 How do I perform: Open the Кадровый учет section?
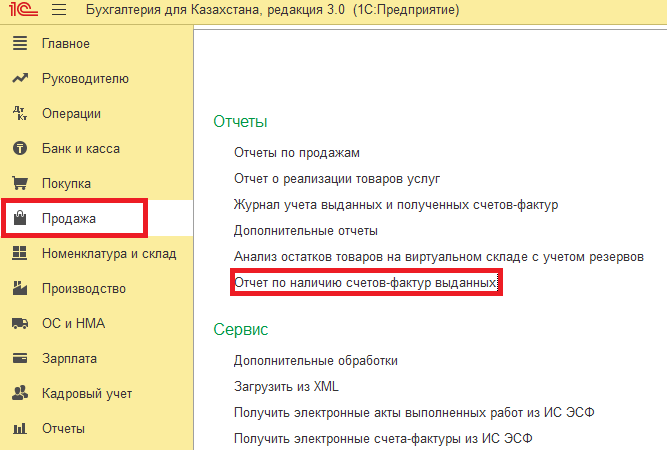click(87, 394)
